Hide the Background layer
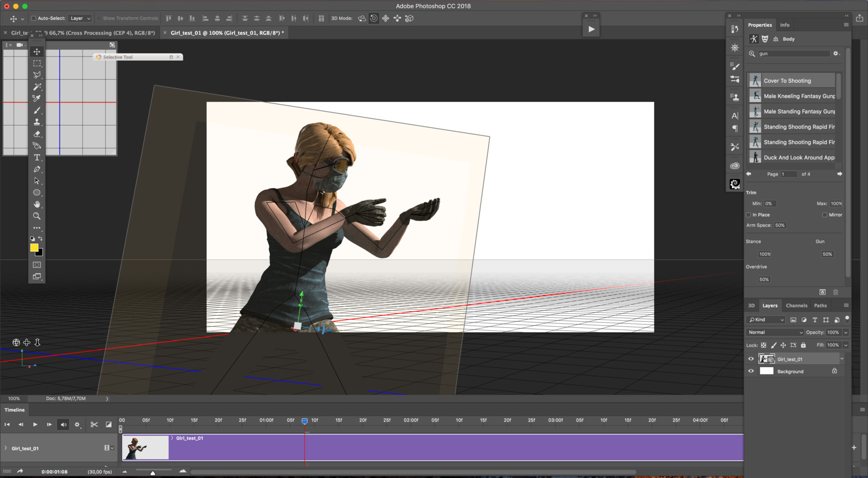The height and width of the screenshot is (478, 868). pos(751,371)
